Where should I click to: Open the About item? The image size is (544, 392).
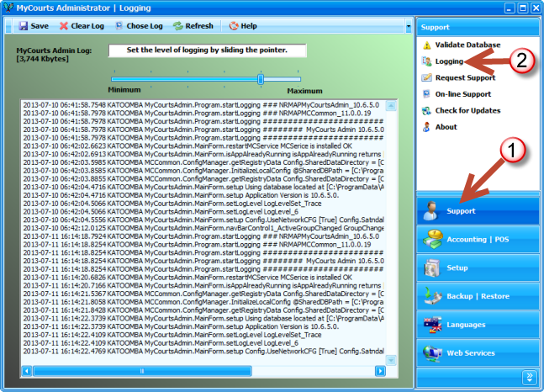(x=446, y=127)
